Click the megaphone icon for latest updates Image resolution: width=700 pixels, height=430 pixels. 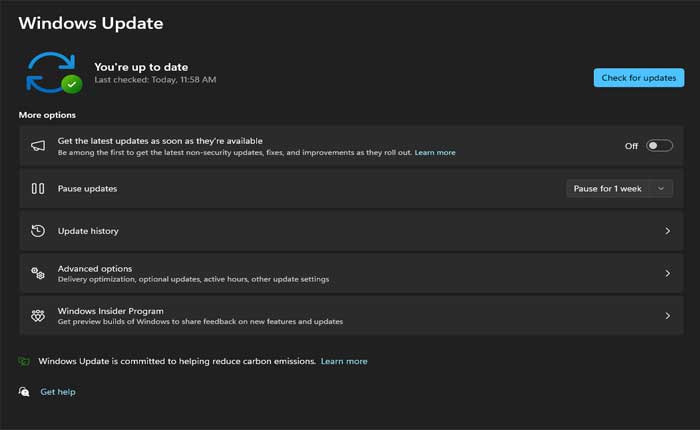38,146
